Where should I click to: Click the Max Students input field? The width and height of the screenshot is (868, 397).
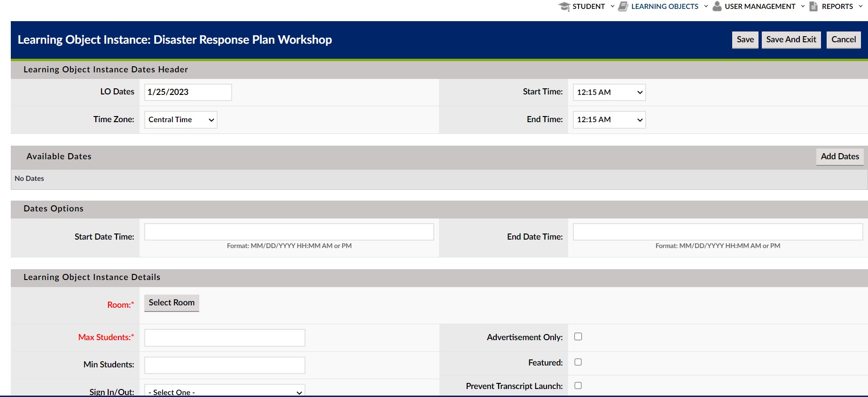point(225,338)
